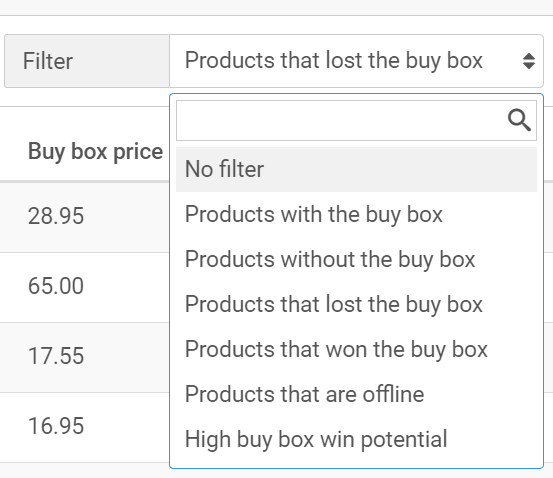Click the gray strip above the Filter bar
The image size is (553, 478).
(276, 7)
